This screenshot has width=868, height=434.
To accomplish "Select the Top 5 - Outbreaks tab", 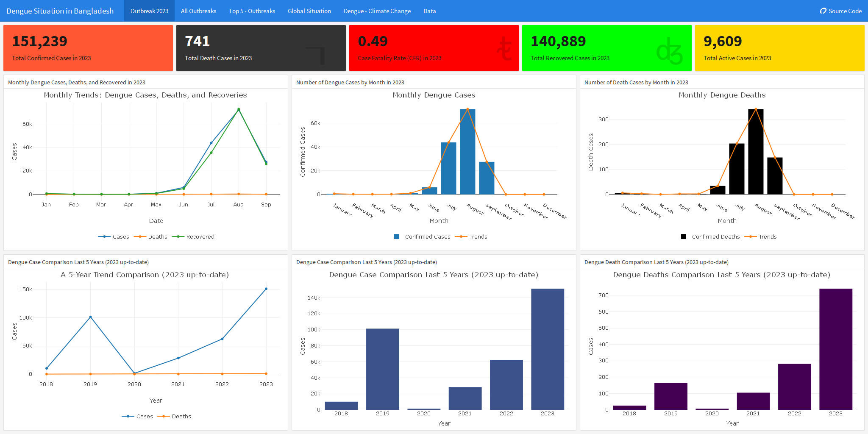I will coord(252,11).
